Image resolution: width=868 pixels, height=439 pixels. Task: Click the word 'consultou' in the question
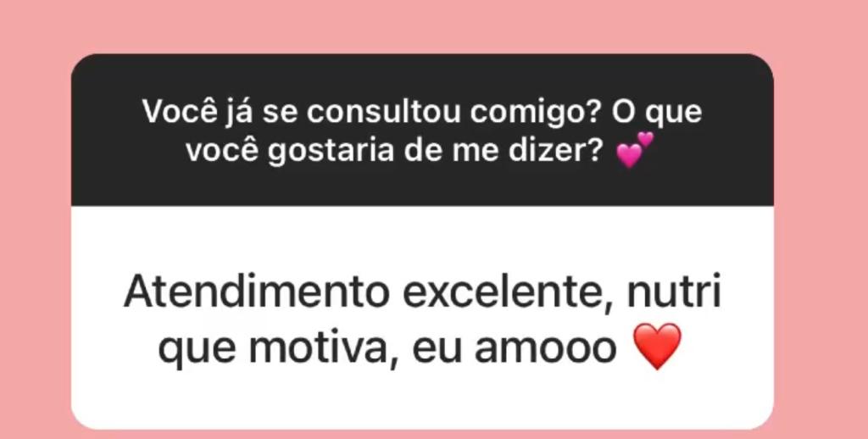pos(384,113)
